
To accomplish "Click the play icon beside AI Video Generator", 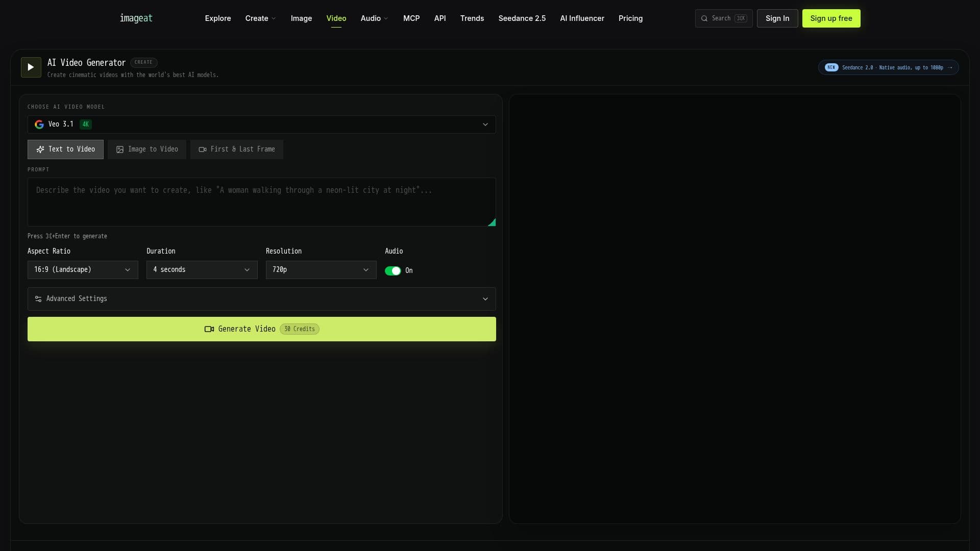I will coord(31,67).
